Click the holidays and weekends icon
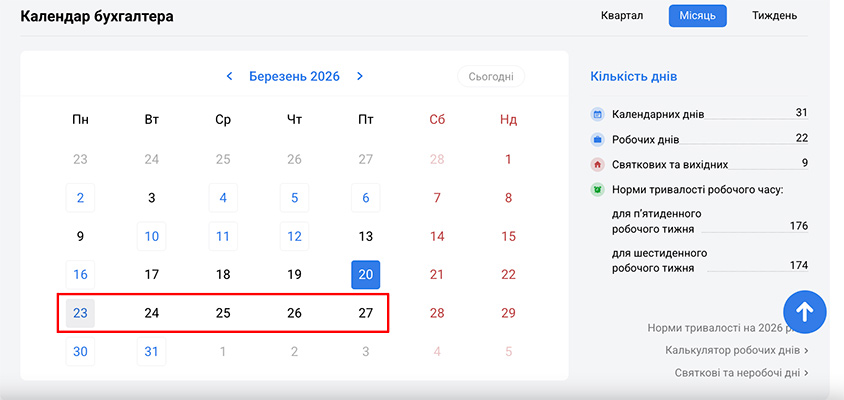Viewport: 844px width, 400px height. [x=597, y=164]
